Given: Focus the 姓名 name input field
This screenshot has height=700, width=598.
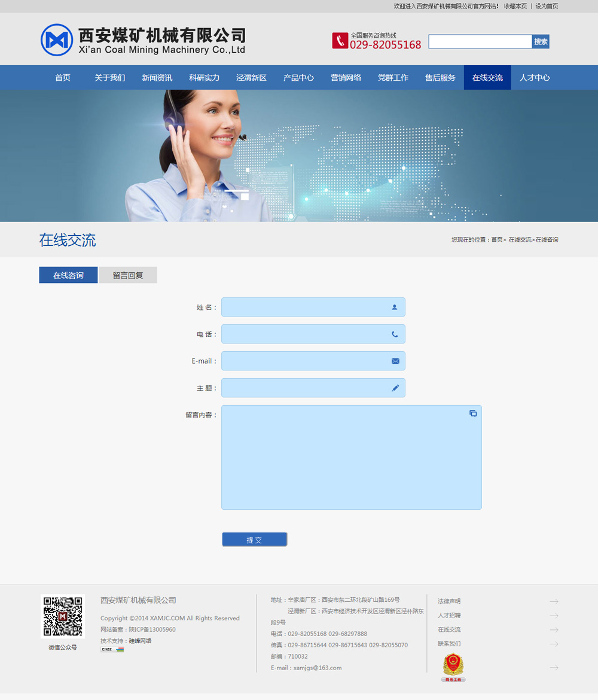Looking at the screenshot, I should [305, 307].
